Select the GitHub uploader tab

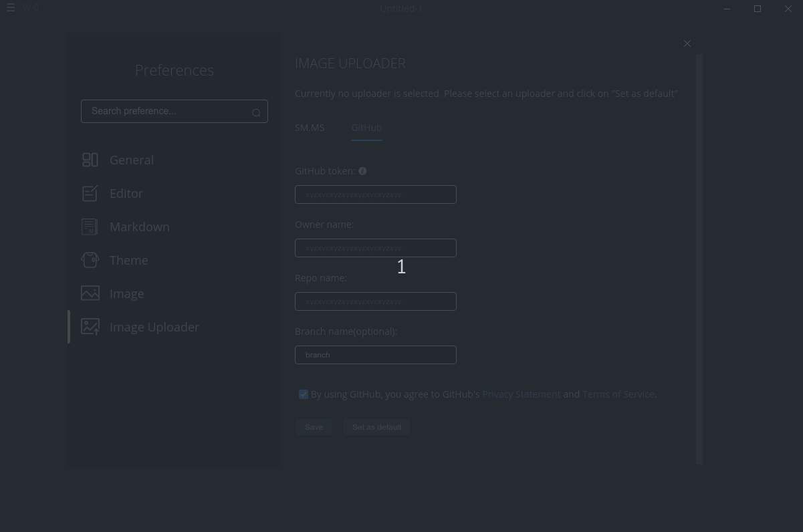coord(366,127)
